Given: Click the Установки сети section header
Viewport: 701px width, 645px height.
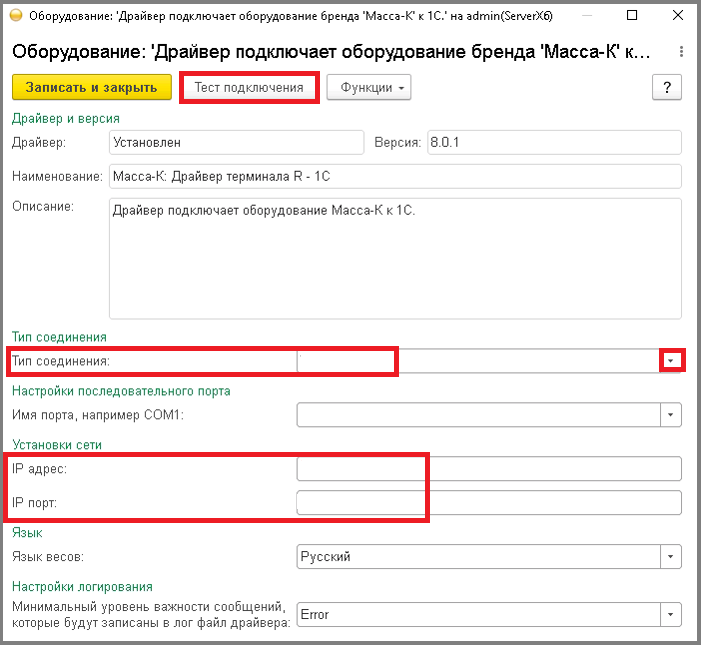Looking at the screenshot, I should pyautogui.click(x=57, y=445).
